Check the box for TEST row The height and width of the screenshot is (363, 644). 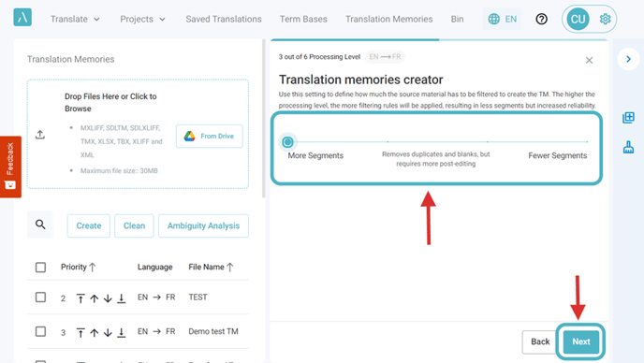coord(40,297)
